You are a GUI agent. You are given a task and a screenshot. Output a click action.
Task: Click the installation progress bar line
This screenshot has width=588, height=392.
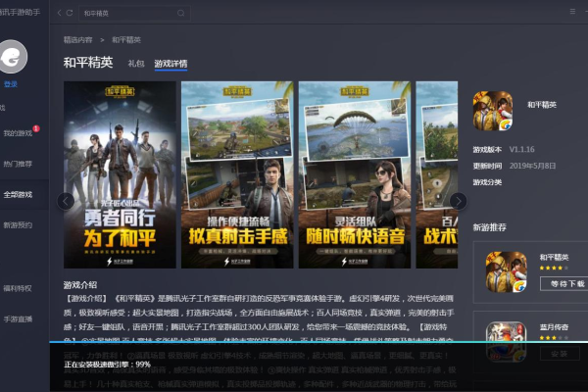[318, 342]
